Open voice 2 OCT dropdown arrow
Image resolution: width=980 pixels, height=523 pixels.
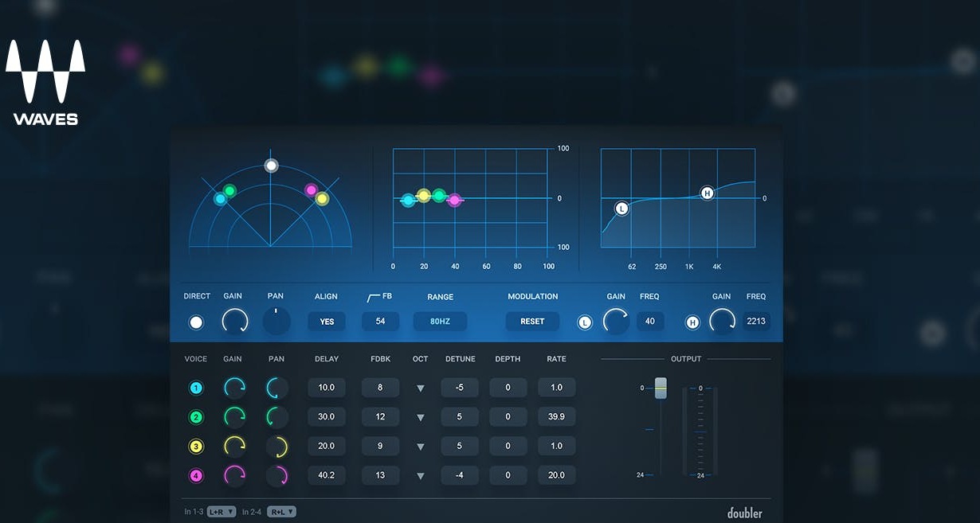(x=421, y=418)
